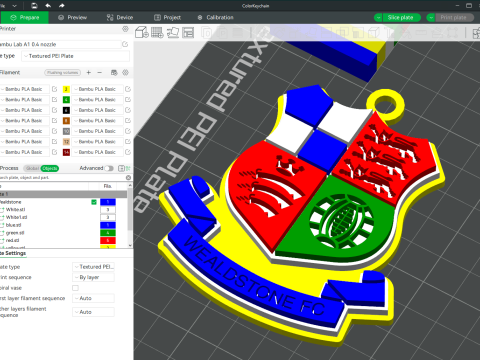Click the Add plate icon
This screenshot has width=480, height=360.
pyautogui.click(x=157, y=32)
